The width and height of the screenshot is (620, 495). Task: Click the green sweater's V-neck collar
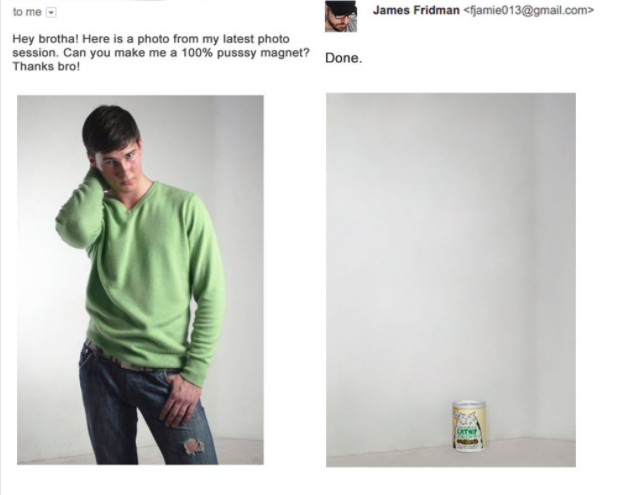(139, 200)
